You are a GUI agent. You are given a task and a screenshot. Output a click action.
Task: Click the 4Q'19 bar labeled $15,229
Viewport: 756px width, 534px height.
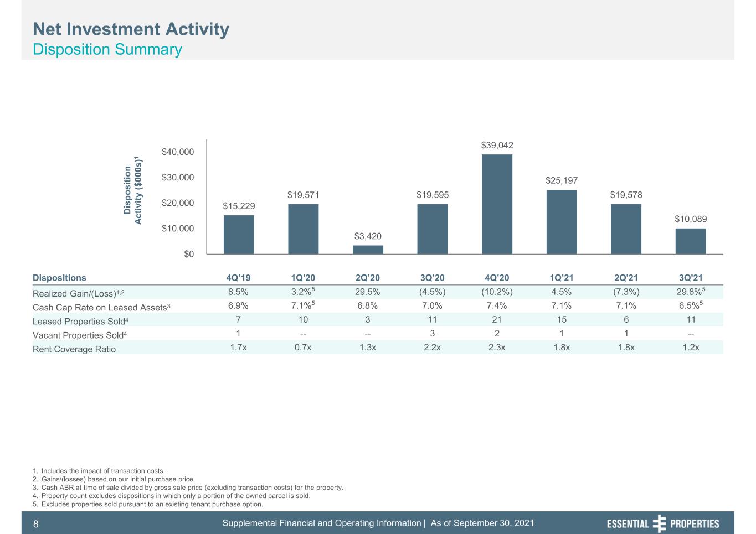coord(239,235)
